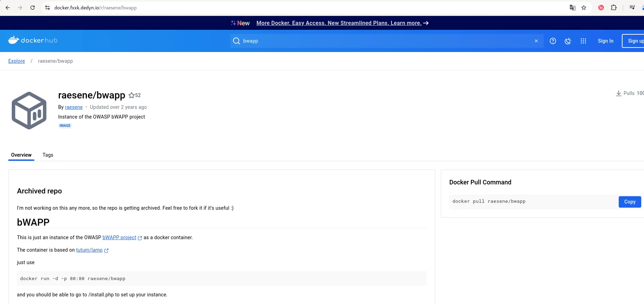
Task: Click the raesene/bwapp repository title
Action: (x=92, y=95)
